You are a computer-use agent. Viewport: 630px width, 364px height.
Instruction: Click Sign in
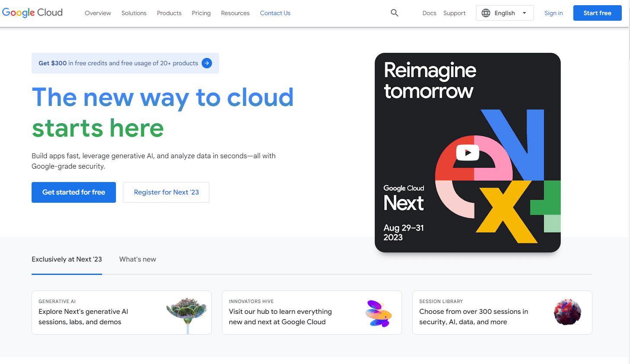point(553,13)
